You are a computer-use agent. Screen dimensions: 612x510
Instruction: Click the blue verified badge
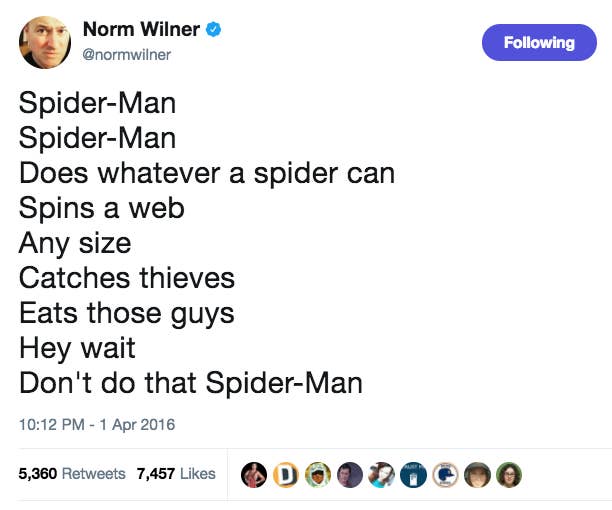pyautogui.click(x=212, y=31)
